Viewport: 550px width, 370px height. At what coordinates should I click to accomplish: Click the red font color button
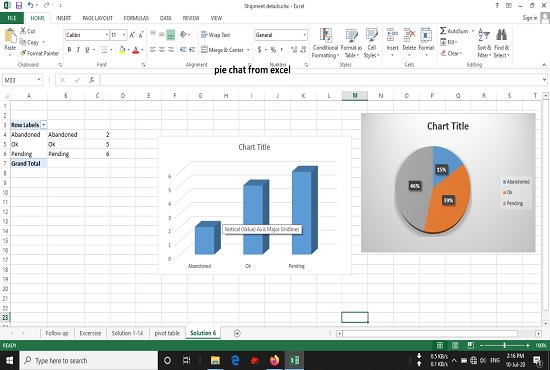(x=136, y=50)
